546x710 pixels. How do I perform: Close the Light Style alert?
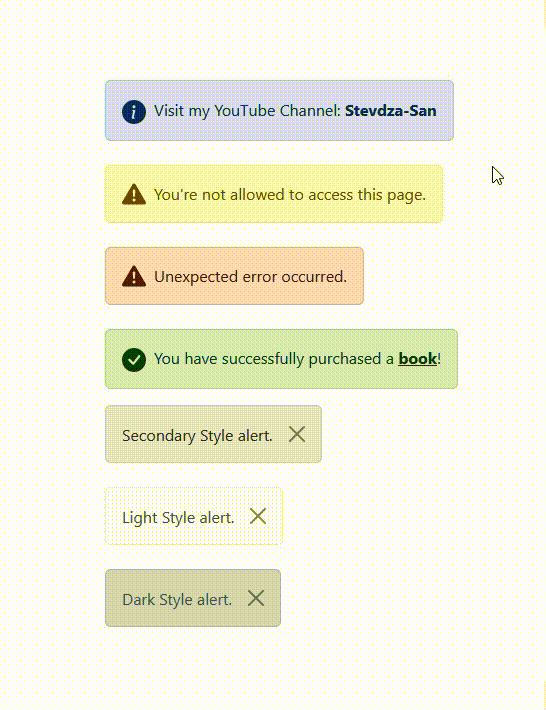[258, 516]
